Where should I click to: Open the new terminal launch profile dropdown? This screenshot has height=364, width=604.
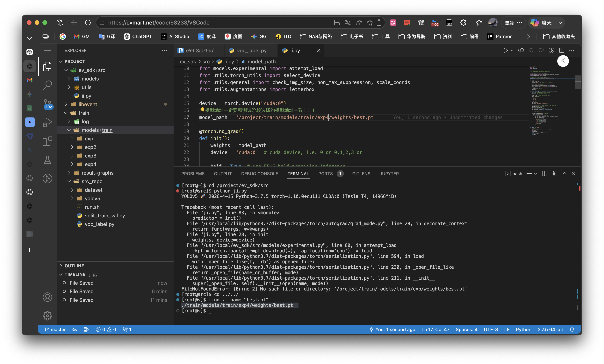536,174
